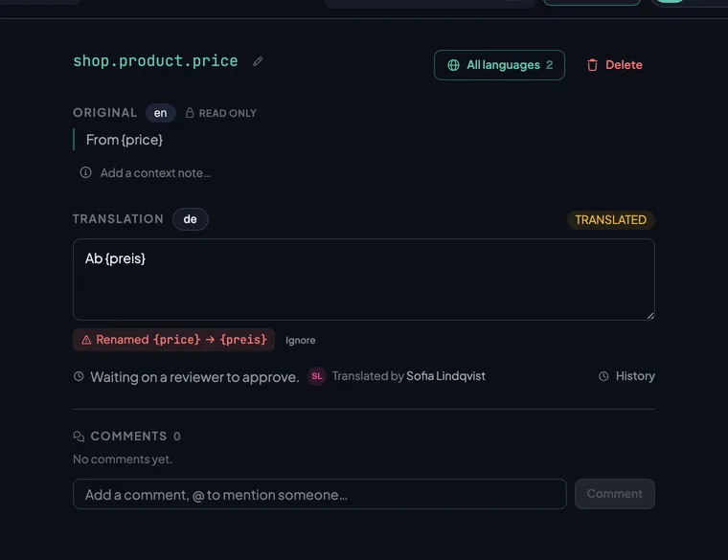Click the pencil icon beside shop.product.price
728x560 pixels.
[x=258, y=61]
